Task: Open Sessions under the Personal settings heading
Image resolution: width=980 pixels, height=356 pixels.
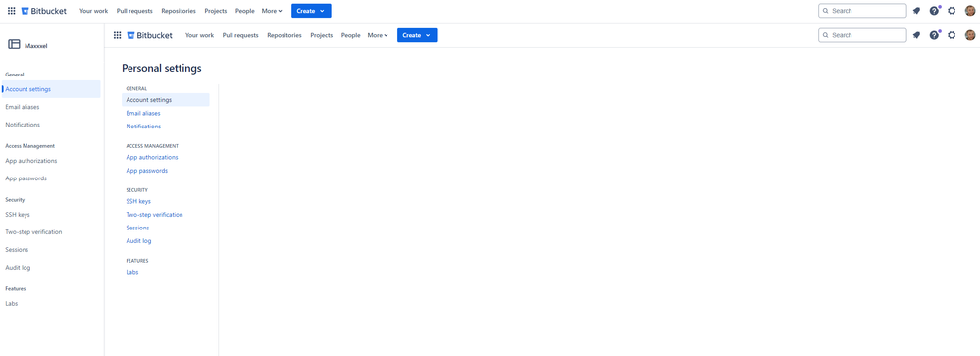Action: coord(137,228)
